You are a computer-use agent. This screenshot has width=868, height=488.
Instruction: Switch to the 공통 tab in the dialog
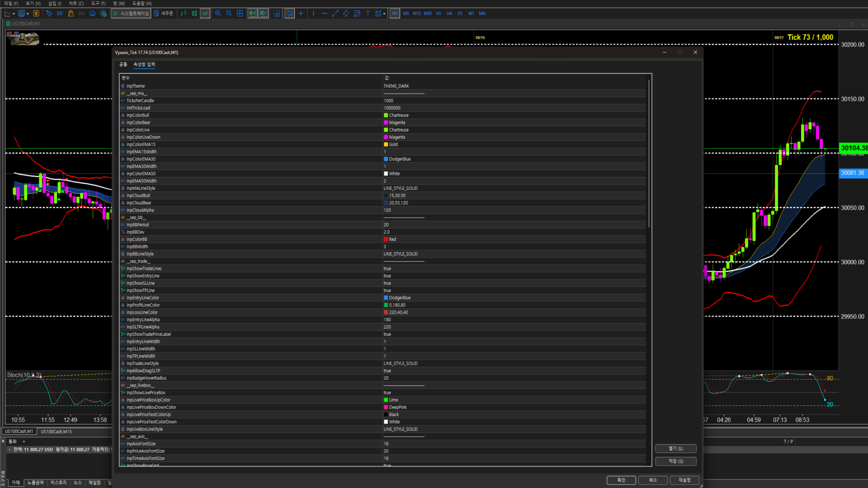coord(123,65)
